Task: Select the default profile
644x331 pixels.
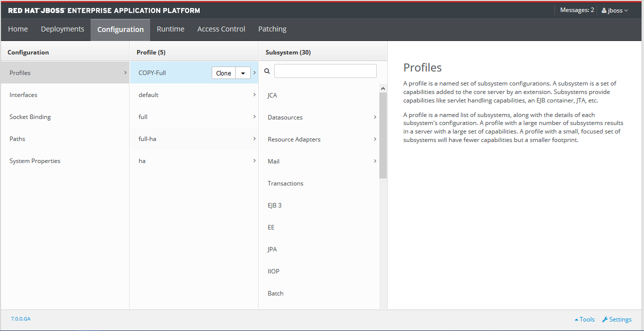Action: (194, 94)
